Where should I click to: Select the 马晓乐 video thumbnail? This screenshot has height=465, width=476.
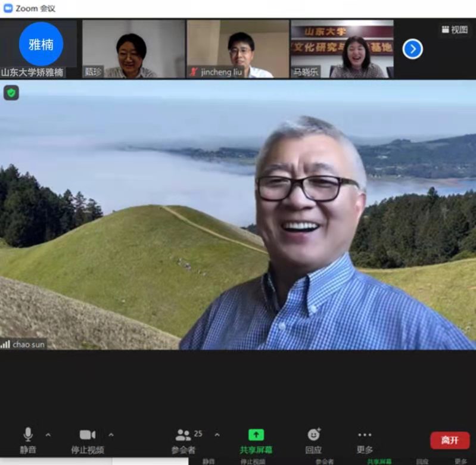pyautogui.click(x=342, y=49)
